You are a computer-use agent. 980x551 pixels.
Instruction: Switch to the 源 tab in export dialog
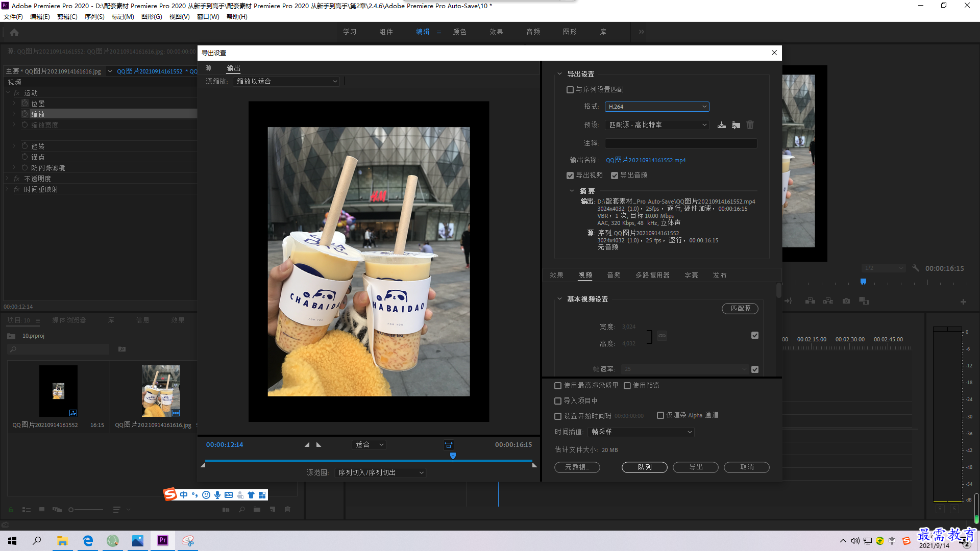(x=208, y=68)
